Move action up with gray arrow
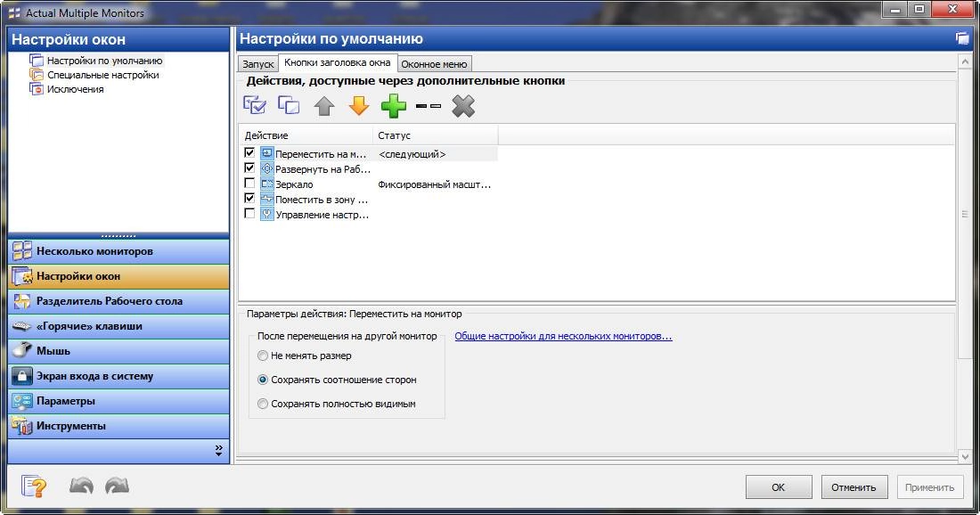The height and width of the screenshot is (515, 980). (323, 106)
